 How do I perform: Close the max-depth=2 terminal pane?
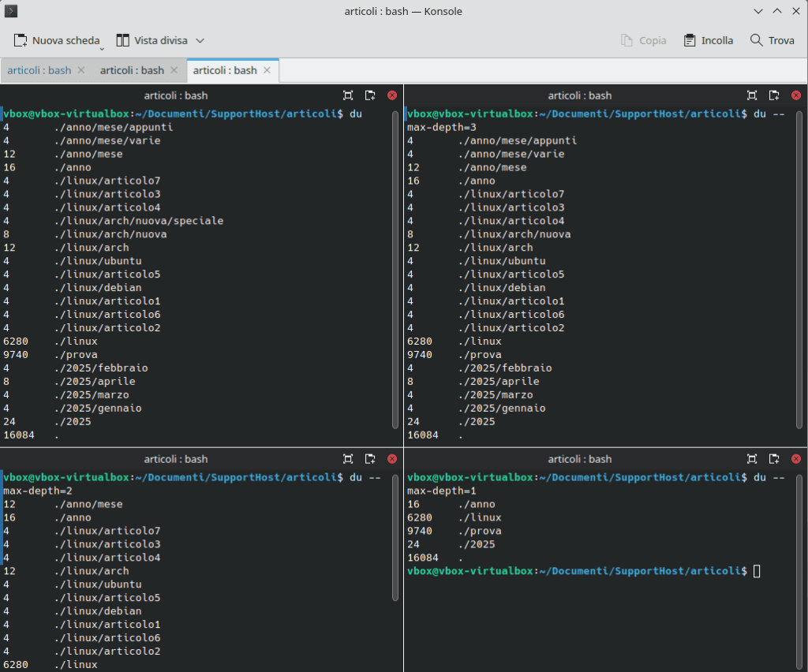point(392,459)
